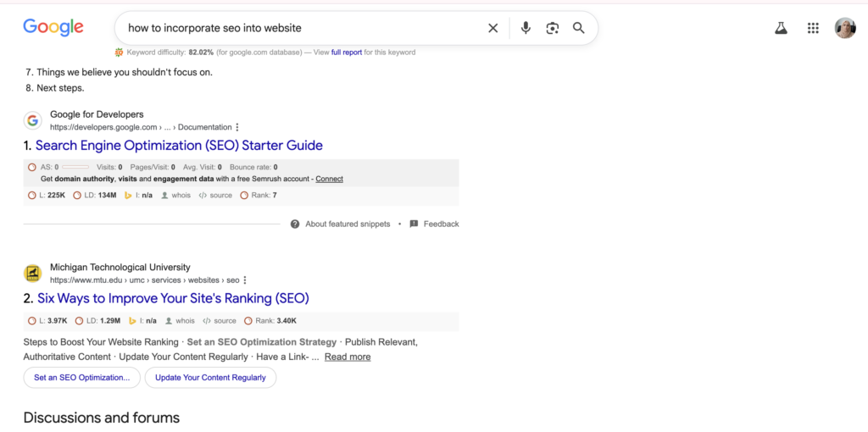This screenshot has width=868, height=432.
Task: Click into the Google search input field
Action: pos(302,28)
